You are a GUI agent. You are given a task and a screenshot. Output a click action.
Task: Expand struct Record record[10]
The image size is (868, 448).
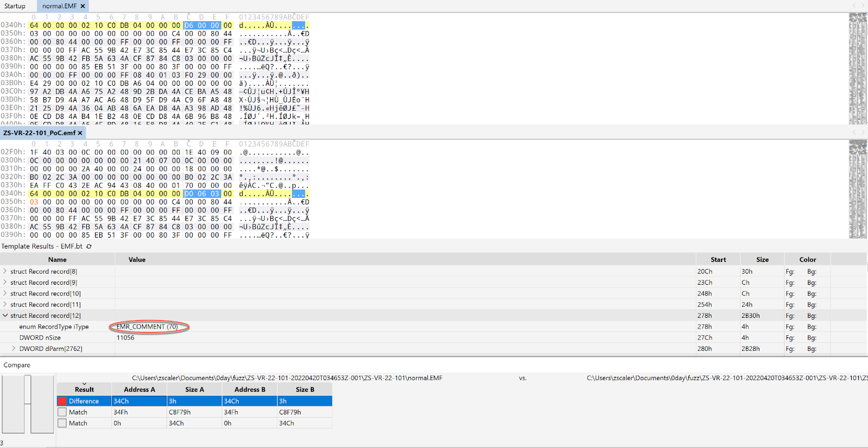(5, 293)
